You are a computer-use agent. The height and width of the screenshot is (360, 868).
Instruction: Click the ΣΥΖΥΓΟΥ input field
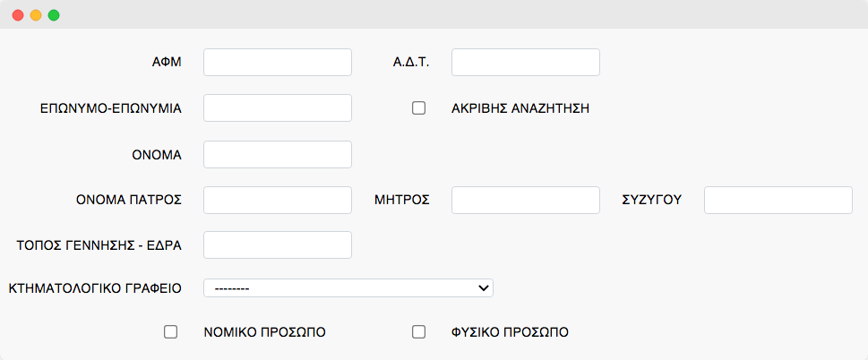click(778, 200)
